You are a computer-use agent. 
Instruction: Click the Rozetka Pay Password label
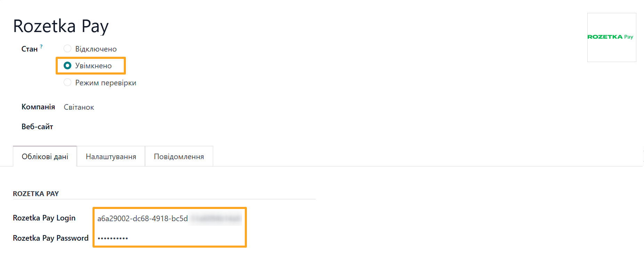coord(50,238)
